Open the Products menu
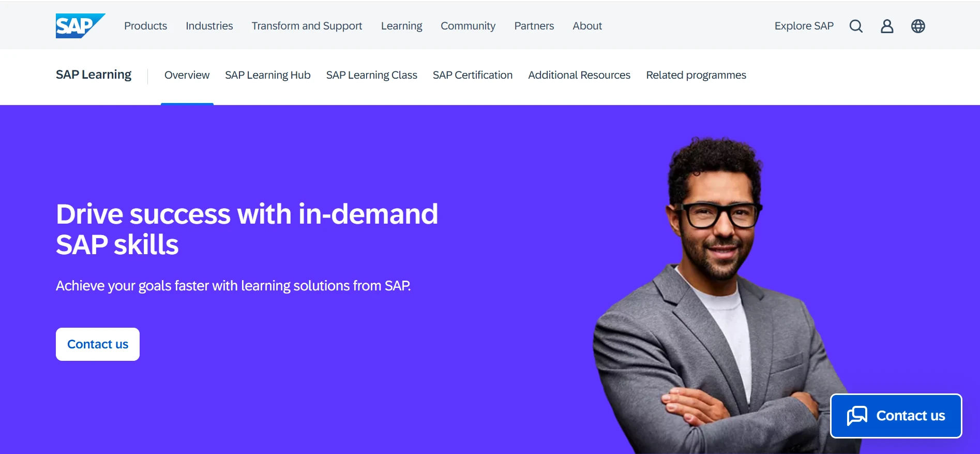 click(145, 26)
